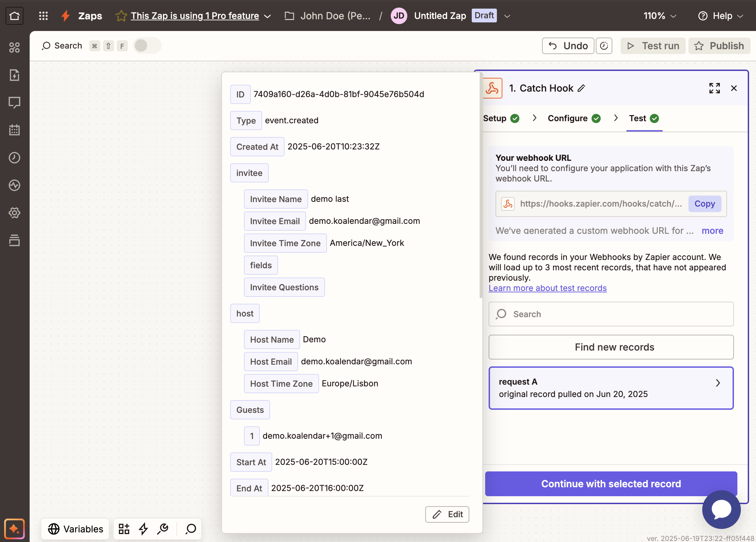Open the apps grid launcher
Viewport: 756px width, 542px height.
click(43, 16)
